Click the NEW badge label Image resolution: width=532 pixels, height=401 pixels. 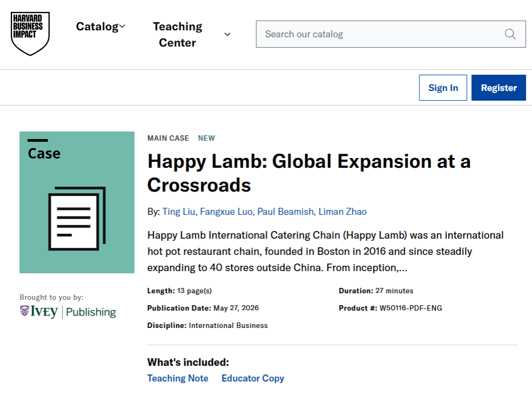[207, 138]
